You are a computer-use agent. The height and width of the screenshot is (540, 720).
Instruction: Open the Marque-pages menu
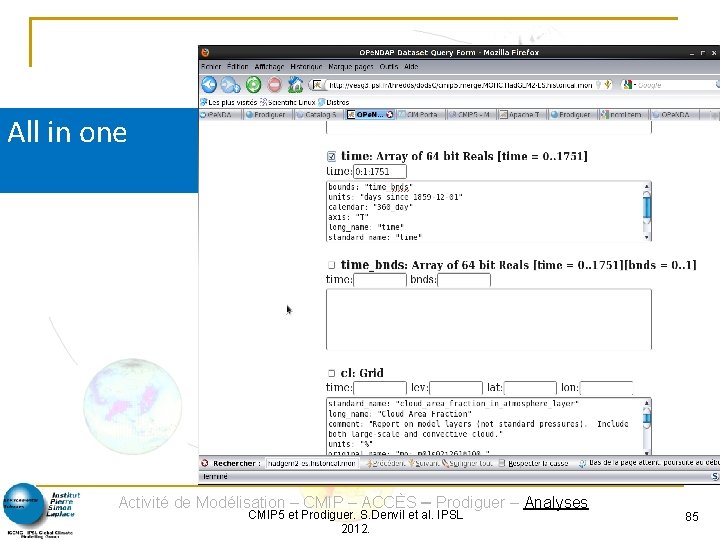[351, 67]
